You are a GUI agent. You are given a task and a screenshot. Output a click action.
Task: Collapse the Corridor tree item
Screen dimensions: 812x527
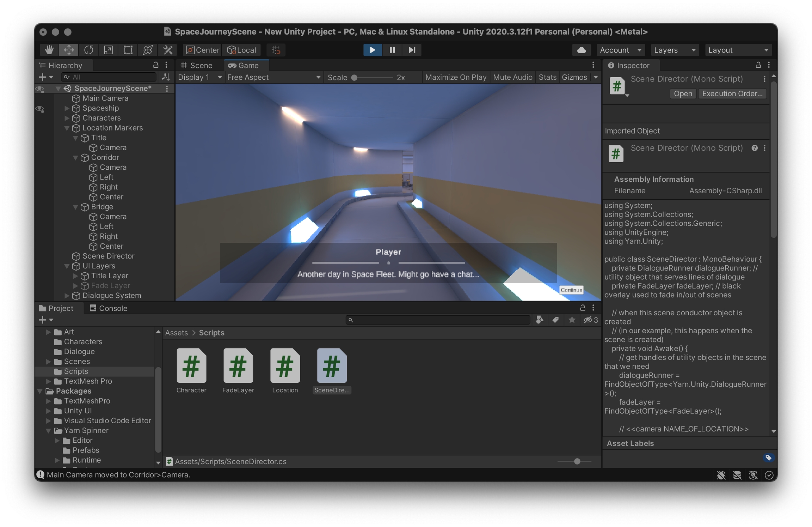click(75, 158)
